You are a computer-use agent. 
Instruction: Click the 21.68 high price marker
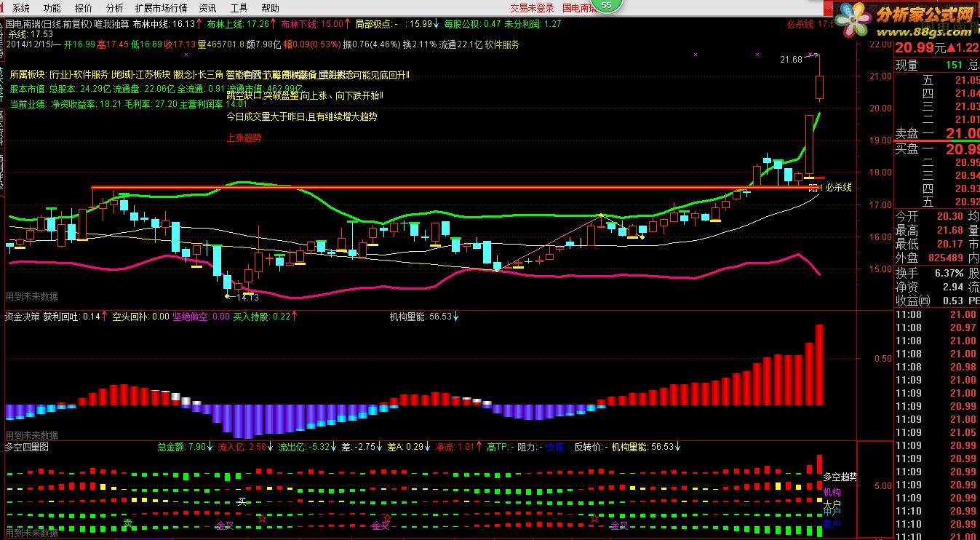click(x=791, y=59)
